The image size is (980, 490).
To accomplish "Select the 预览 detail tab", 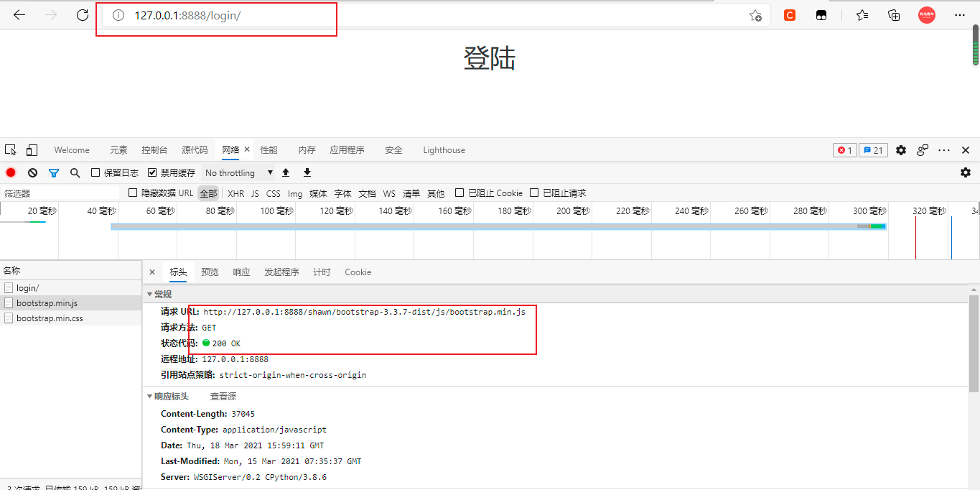I will (x=210, y=272).
